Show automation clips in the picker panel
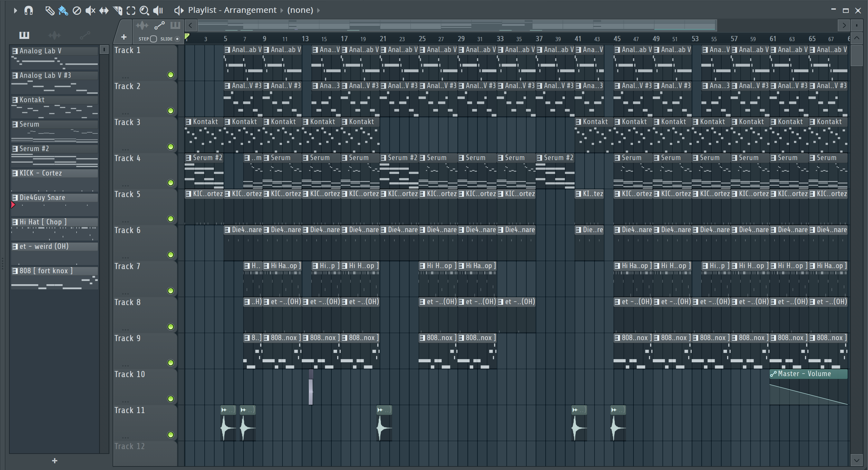Image resolution: width=868 pixels, height=470 pixels. 85,35
